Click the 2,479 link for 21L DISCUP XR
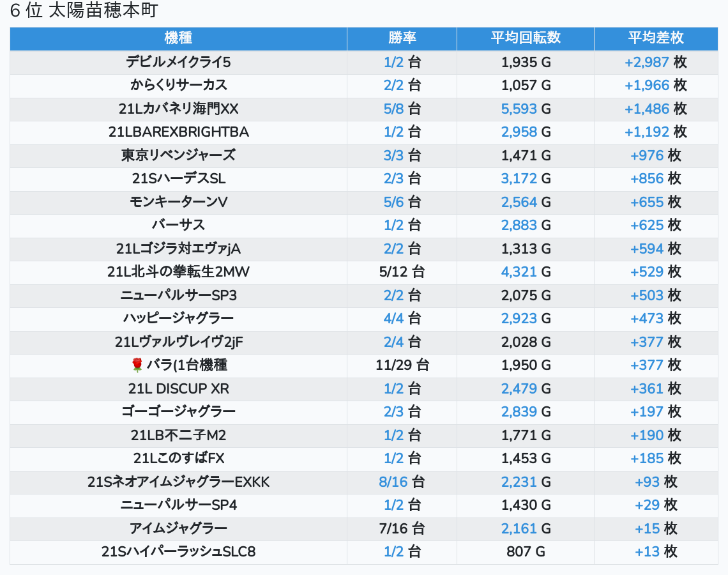Screen dimensions: 728x575 tap(519, 388)
